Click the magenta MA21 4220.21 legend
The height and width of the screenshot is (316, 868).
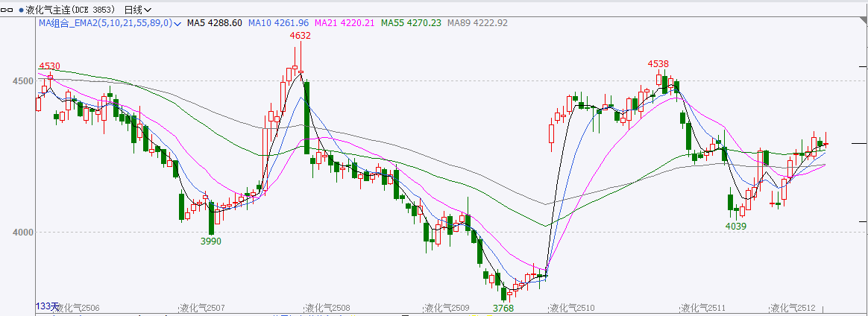coord(345,23)
